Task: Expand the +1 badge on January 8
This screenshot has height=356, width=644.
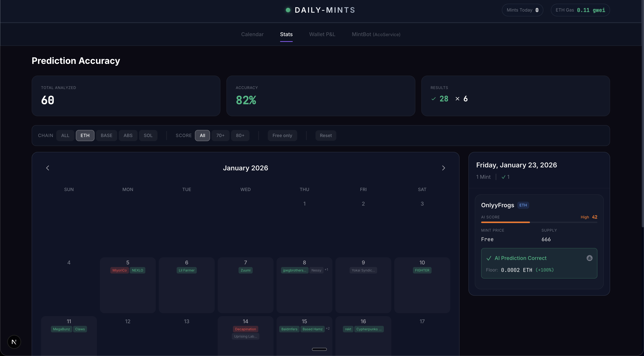Action: pos(326,270)
